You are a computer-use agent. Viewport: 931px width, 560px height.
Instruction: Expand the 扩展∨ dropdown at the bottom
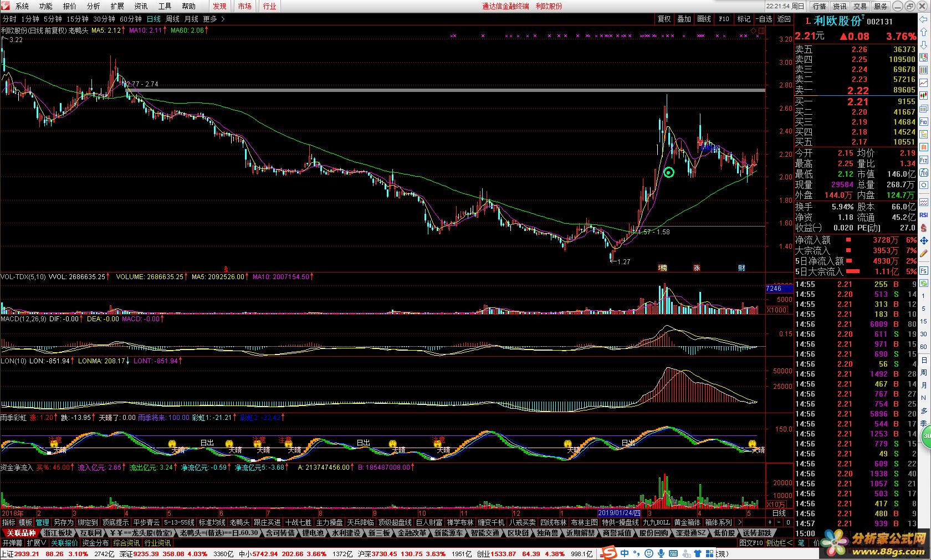click(36, 543)
